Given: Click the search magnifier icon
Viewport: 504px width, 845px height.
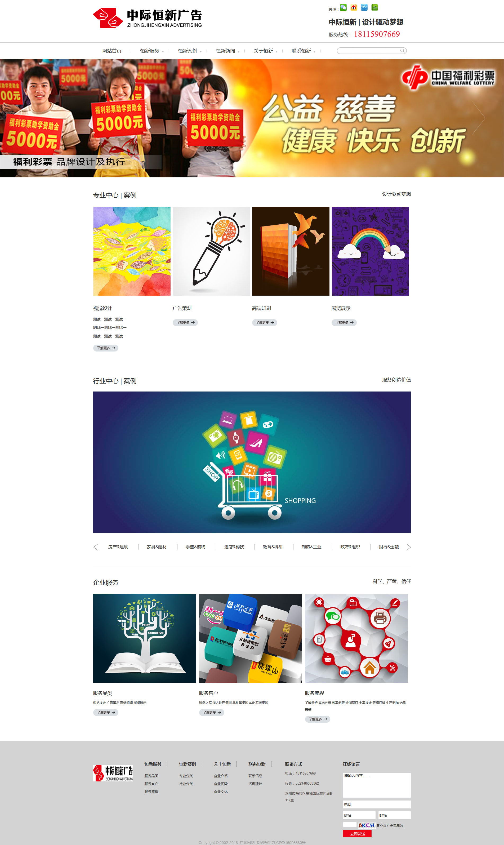Looking at the screenshot, I should click(x=402, y=51).
